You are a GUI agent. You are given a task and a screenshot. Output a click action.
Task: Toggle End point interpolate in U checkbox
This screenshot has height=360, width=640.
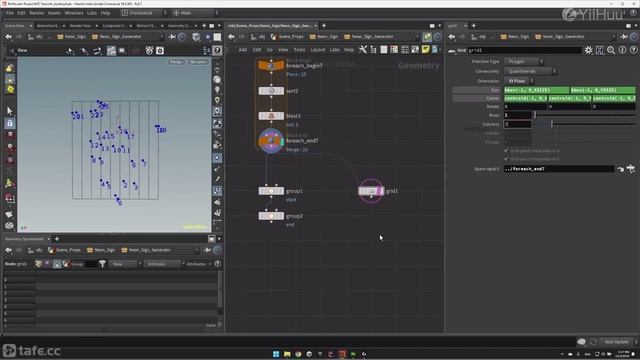click(x=507, y=151)
